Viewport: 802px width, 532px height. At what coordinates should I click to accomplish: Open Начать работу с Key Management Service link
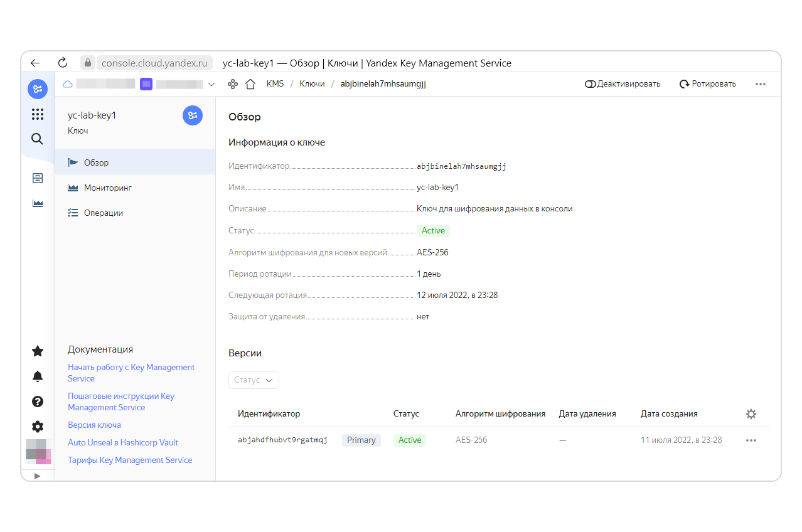click(131, 373)
